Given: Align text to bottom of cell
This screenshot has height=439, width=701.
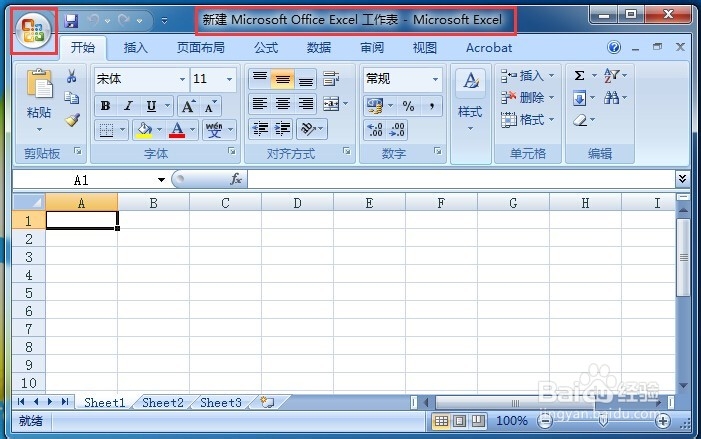Looking at the screenshot, I should coord(306,79).
